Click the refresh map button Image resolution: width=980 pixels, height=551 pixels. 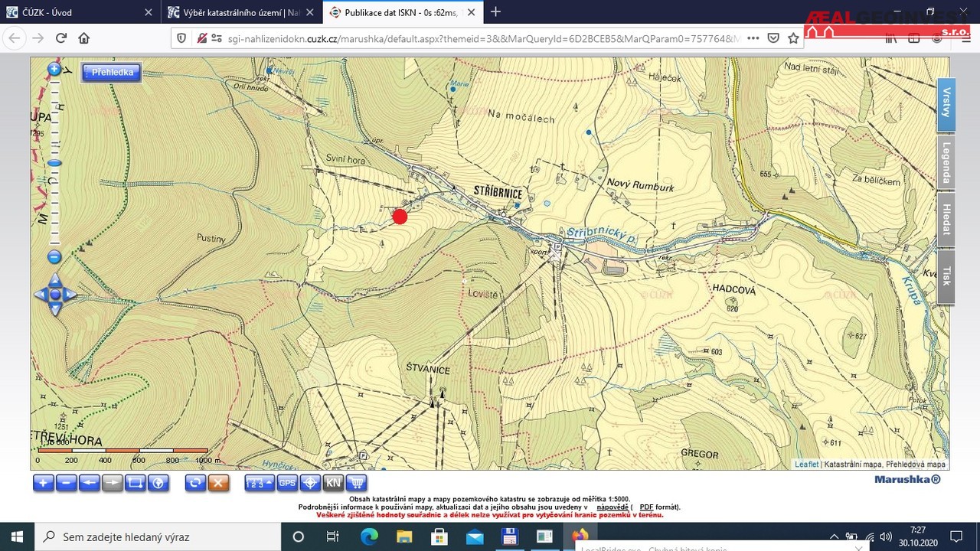pyautogui.click(x=196, y=483)
